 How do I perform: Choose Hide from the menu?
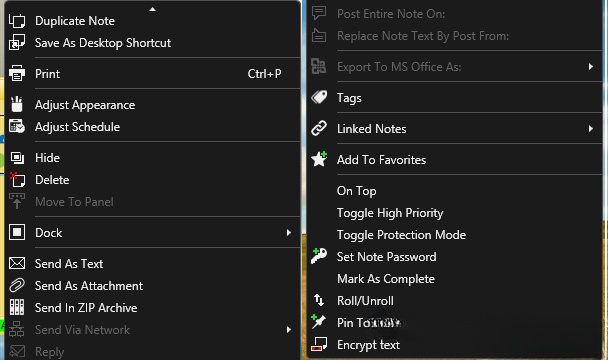pos(153,158)
